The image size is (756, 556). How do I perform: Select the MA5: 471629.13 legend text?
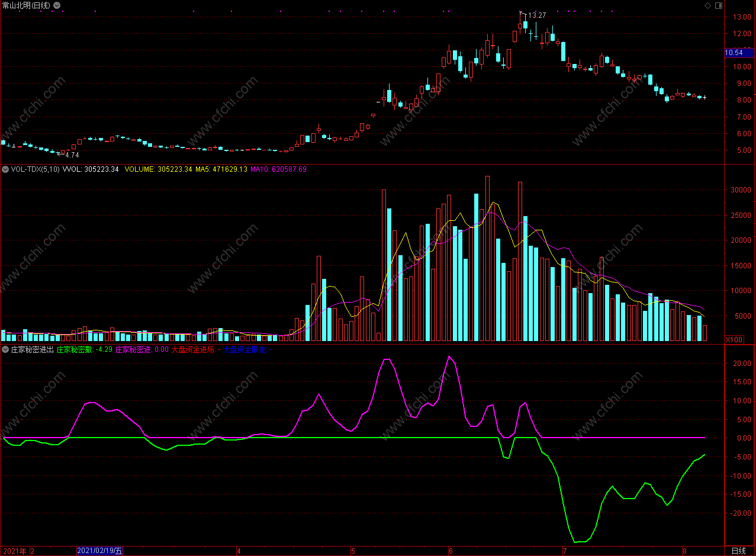click(221, 169)
